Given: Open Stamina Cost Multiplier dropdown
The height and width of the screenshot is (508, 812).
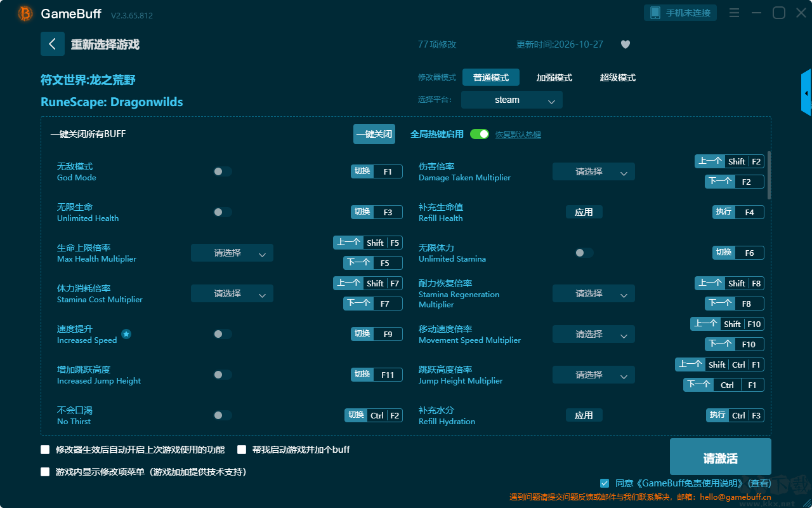Looking at the screenshot, I should (232, 293).
